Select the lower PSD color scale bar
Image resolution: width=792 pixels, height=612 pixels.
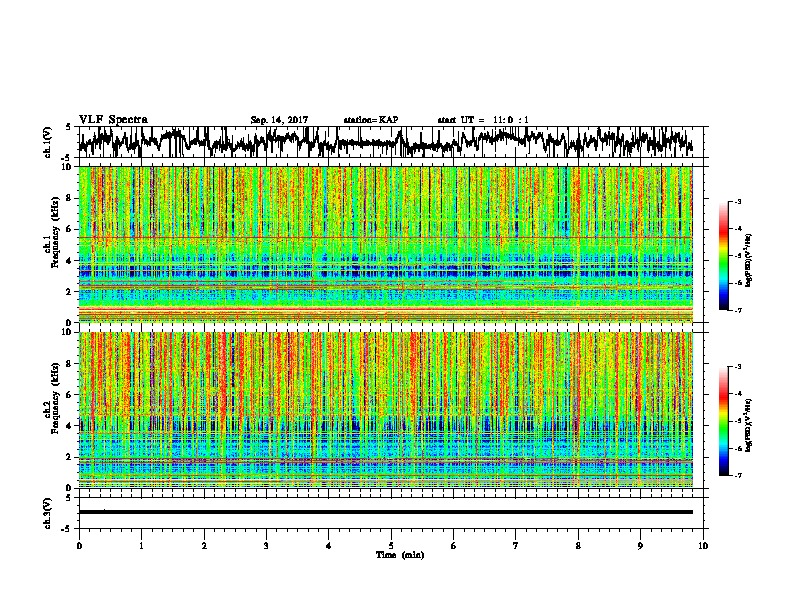(723, 421)
